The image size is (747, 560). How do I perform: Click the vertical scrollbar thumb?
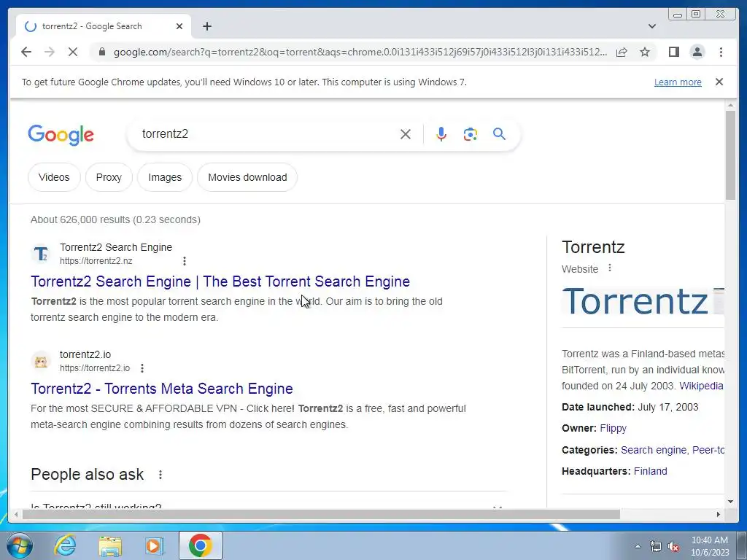[x=730, y=155]
